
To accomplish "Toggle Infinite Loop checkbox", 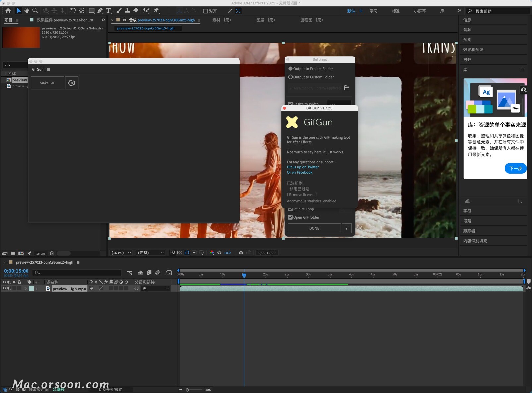I will pos(290,209).
